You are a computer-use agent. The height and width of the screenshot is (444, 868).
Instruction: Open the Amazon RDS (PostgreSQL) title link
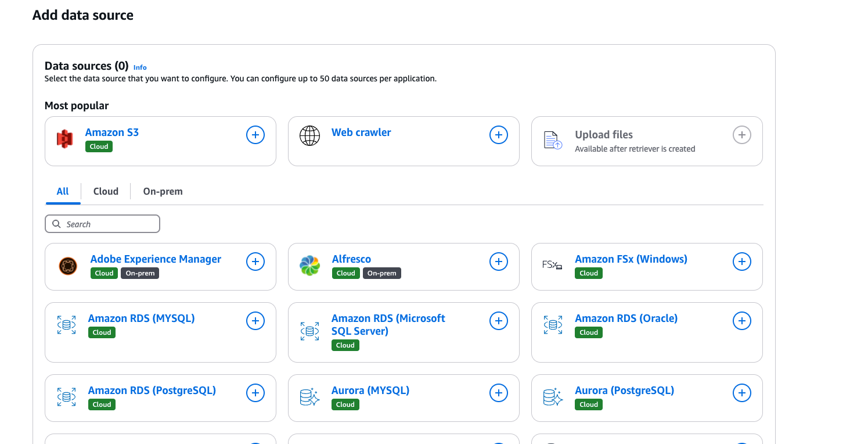152,391
